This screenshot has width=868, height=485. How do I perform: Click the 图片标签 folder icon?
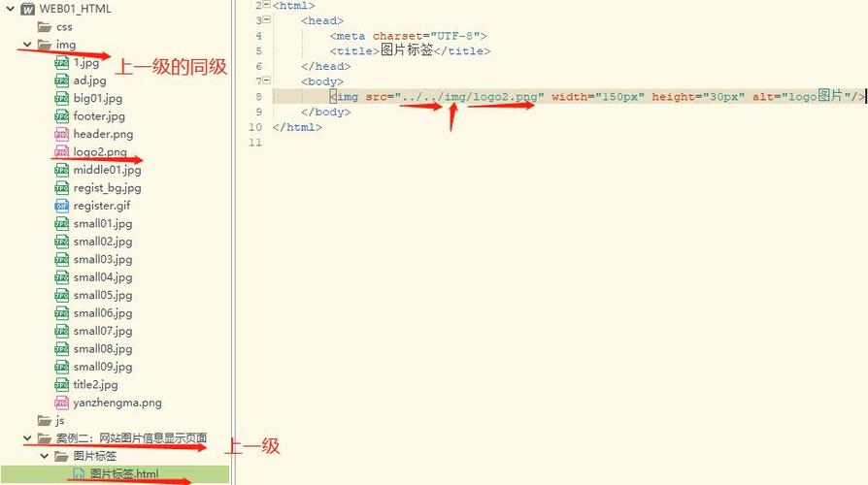61,456
